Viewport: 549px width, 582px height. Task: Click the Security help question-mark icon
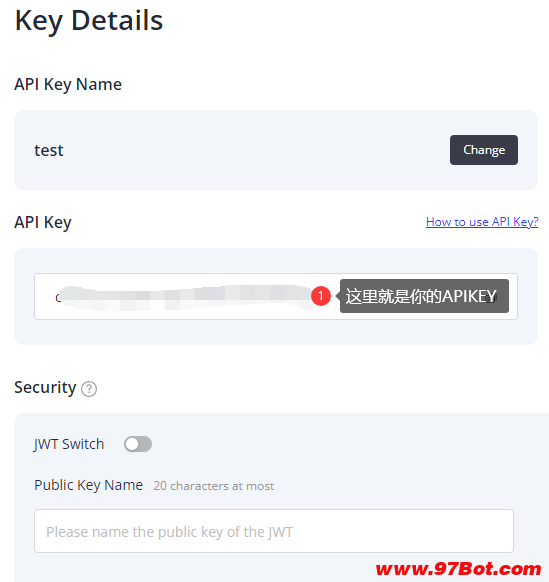tap(89, 389)
